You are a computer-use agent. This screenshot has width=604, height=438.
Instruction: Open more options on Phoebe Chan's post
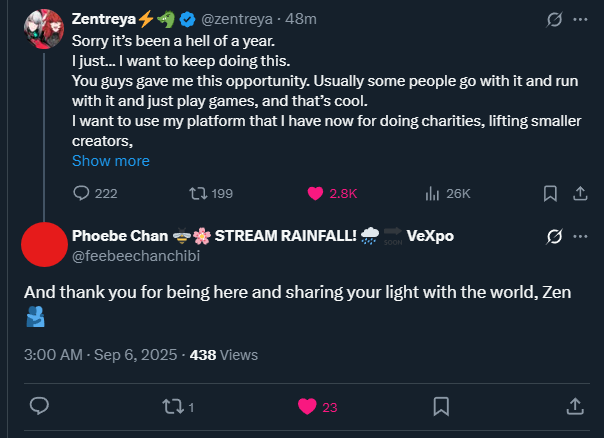[x=580, y=236]
